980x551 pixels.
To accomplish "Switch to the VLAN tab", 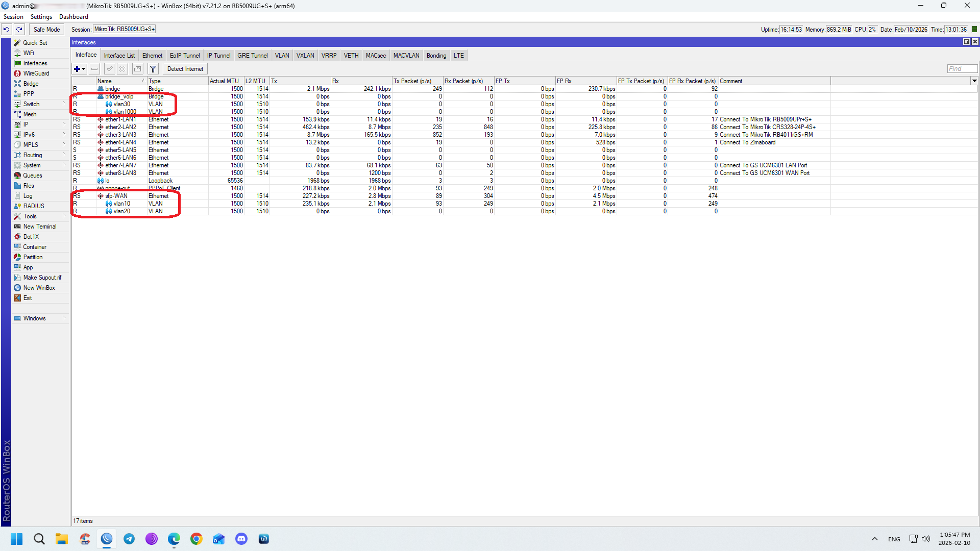I will point(282,56).
